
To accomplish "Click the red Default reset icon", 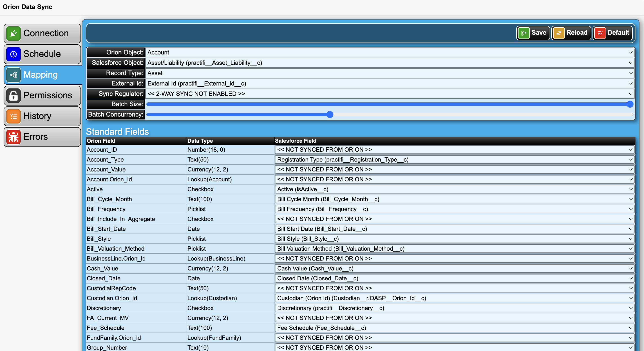I will [600, 33].
